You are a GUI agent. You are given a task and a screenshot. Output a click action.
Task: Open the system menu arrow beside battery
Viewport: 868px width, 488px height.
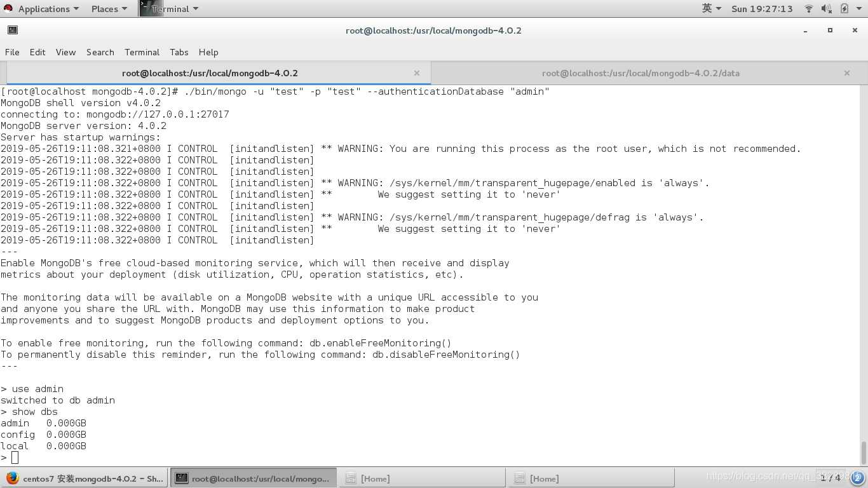click(858, 9)
